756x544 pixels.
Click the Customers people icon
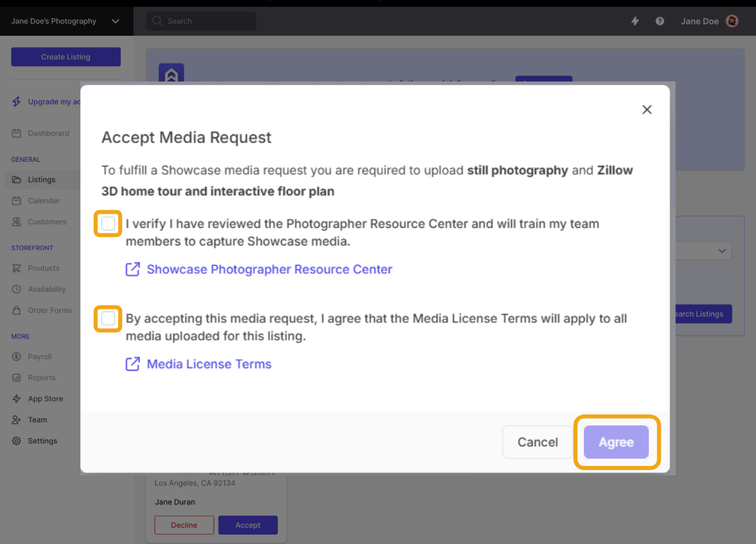[x=16, y=222]
